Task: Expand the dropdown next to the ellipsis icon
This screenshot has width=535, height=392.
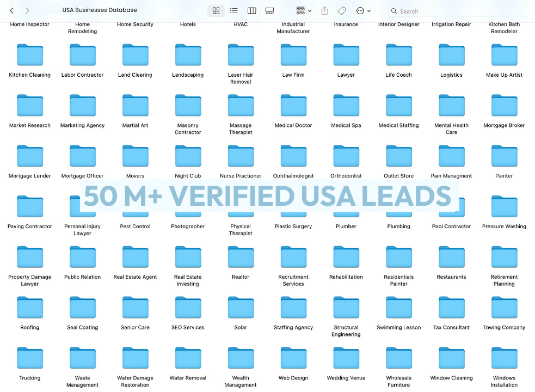Action: point(368,10)
